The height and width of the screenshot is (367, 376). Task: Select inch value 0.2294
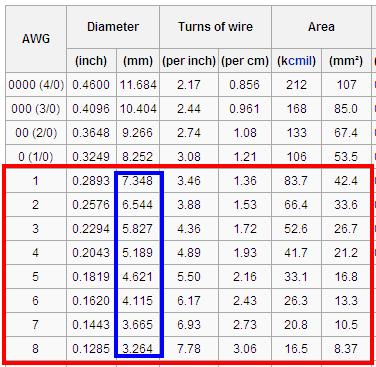coord(91,229)
